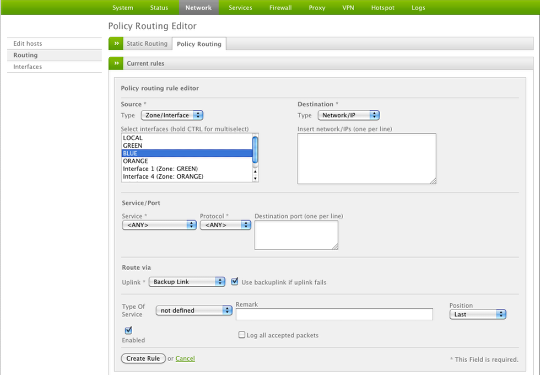This screenshot has height=375, width=540.
Task: Switch to the Static Routing tab
Action: (x=147, y=43)
